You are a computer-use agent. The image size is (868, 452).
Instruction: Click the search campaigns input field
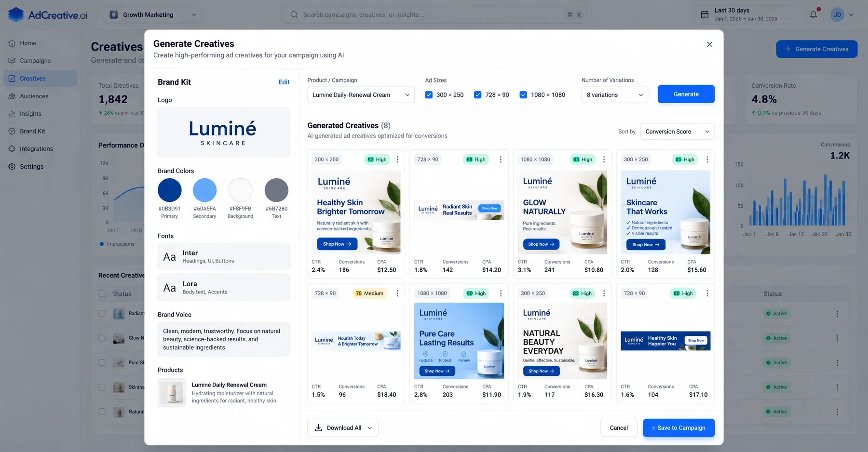434,14
